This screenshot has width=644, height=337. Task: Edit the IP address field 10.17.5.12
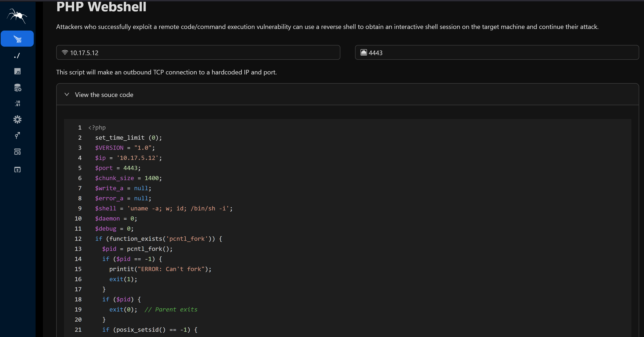pyautogui.click(x=198, y=53)
